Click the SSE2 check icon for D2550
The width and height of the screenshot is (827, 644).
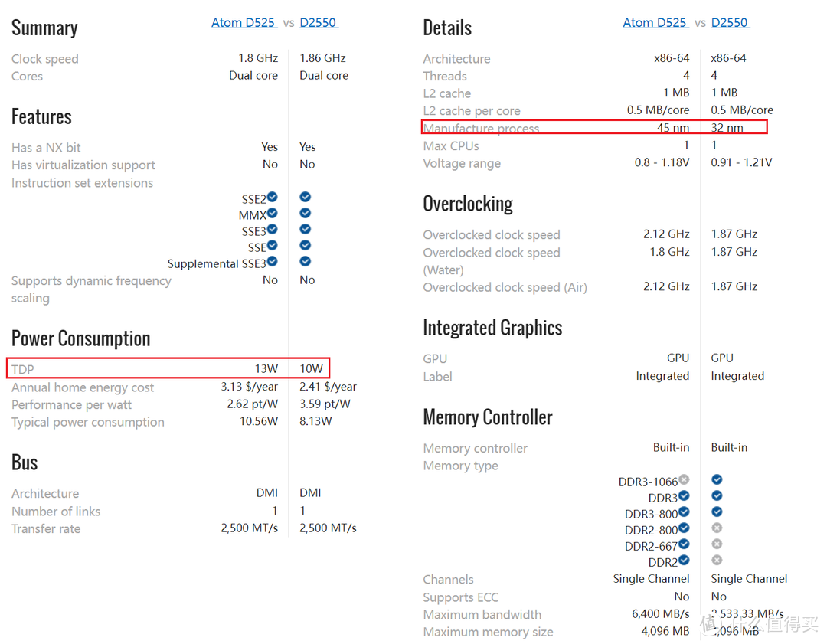pyautogui.click(x=306, y=197)
